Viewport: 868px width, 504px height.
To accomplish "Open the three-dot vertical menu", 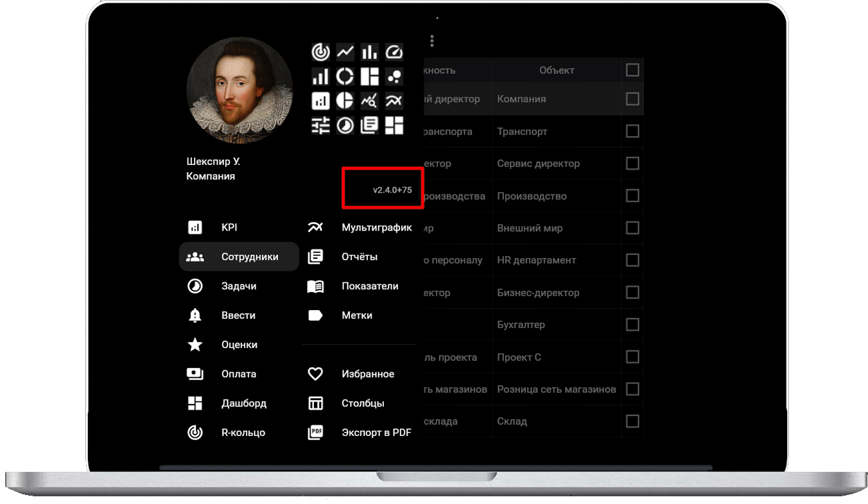I will coord(432,41).
